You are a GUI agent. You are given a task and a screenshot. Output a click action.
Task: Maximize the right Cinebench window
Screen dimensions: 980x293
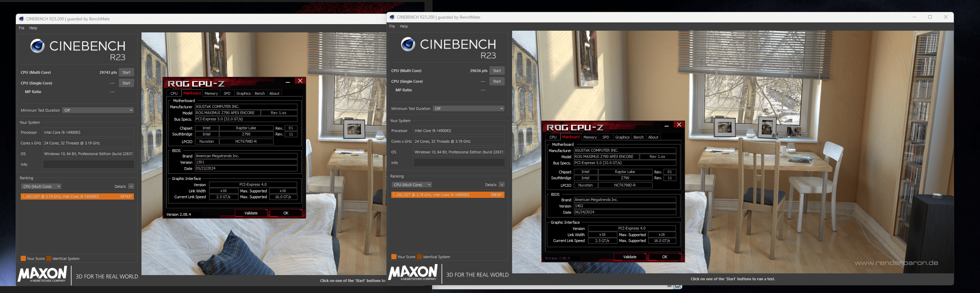pyautogui.click(x=930, y=17)
